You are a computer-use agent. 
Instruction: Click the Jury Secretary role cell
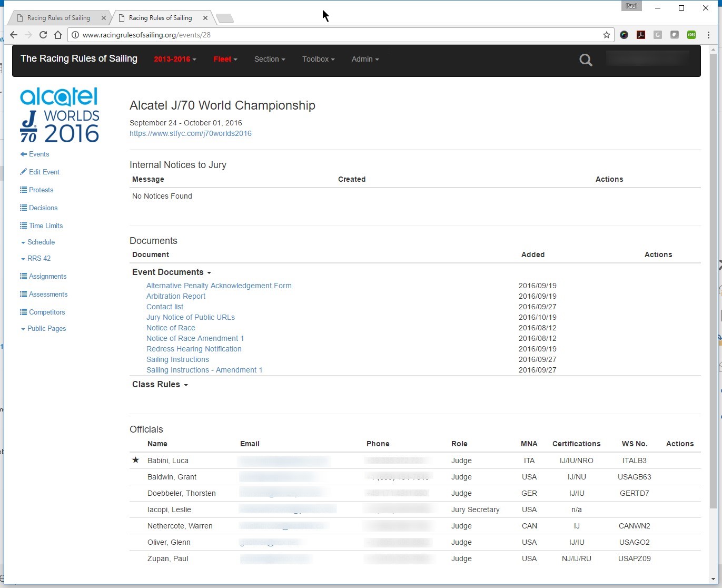click(x=476, y=509)
